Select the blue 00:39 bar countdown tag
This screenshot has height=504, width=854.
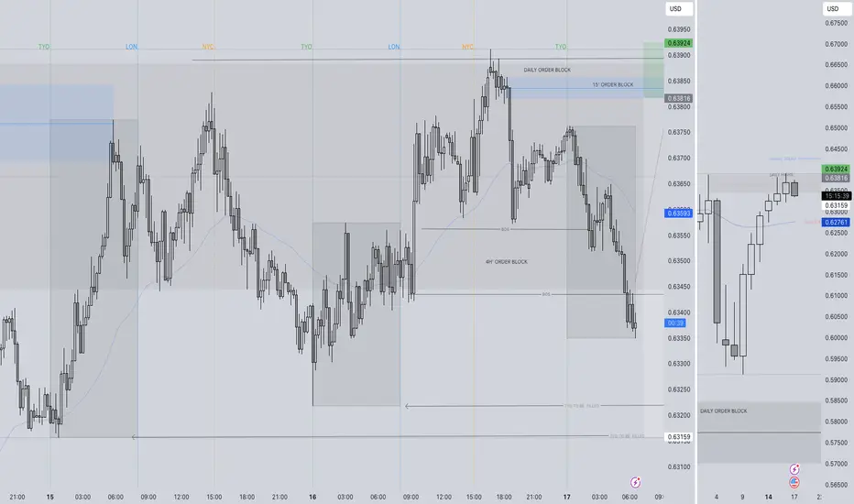tap(675, 323)
